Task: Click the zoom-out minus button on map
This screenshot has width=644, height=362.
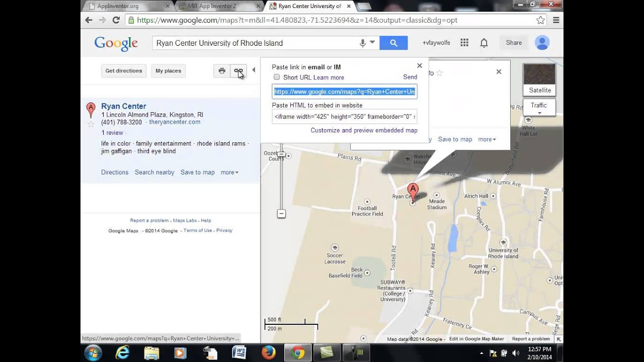Action: coord(281,214)
